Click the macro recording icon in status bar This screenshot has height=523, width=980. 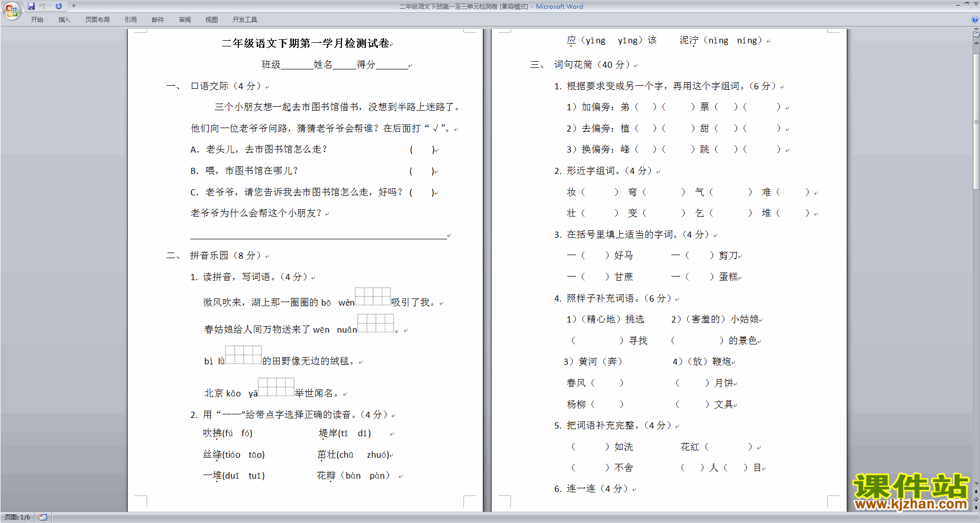point(43,517)
